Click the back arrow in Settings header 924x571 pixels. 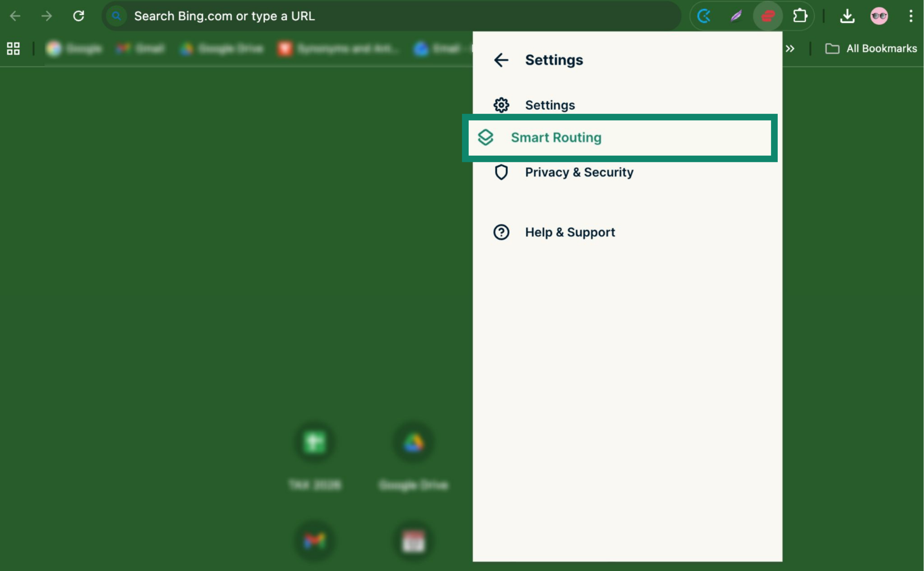tap(501, 60)
